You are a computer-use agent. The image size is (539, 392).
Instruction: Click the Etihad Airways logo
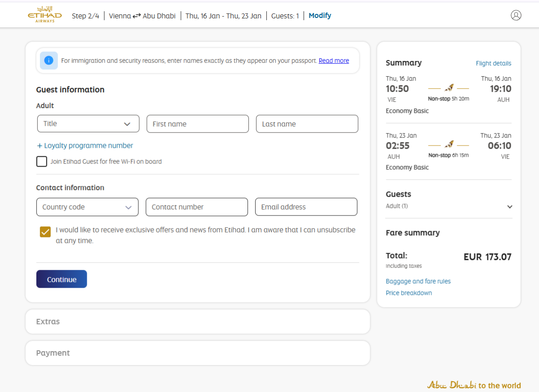pos(44,15)
